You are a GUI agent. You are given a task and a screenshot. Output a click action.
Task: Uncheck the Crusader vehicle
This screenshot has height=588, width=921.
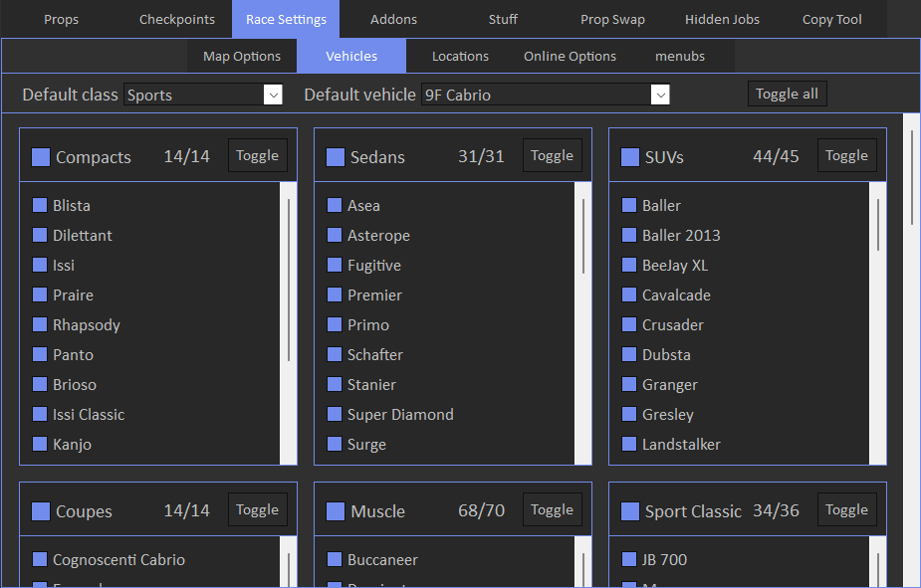629,324
